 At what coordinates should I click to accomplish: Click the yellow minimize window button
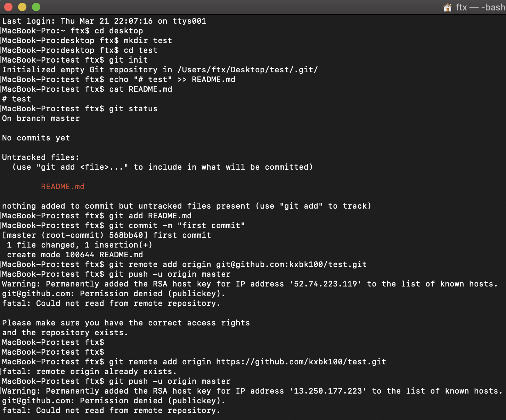[22, 7]
